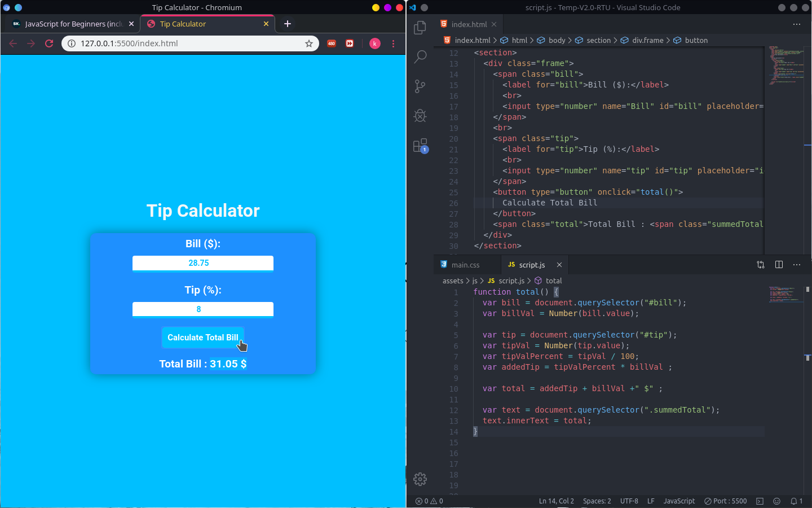Split the lower editor
This screenshot has height=508, width=812.
779,265
